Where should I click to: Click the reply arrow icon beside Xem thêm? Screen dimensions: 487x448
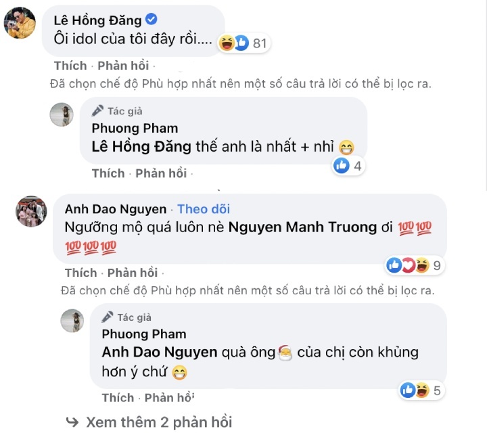click(72, 422)
